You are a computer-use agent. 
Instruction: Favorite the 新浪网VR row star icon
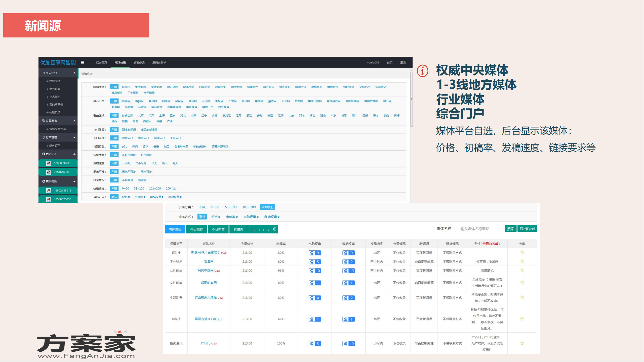[x=522, y=253]
